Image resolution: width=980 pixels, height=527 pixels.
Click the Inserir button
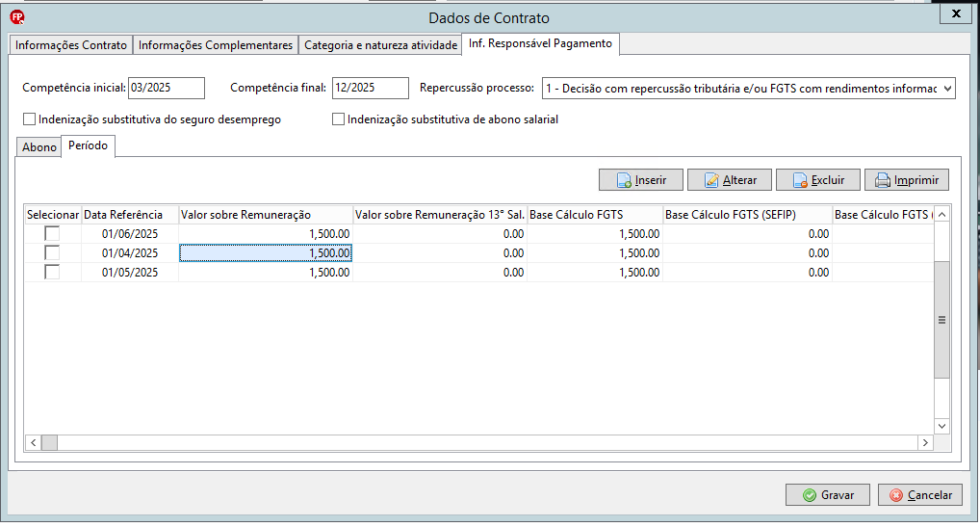pos(640,180)
